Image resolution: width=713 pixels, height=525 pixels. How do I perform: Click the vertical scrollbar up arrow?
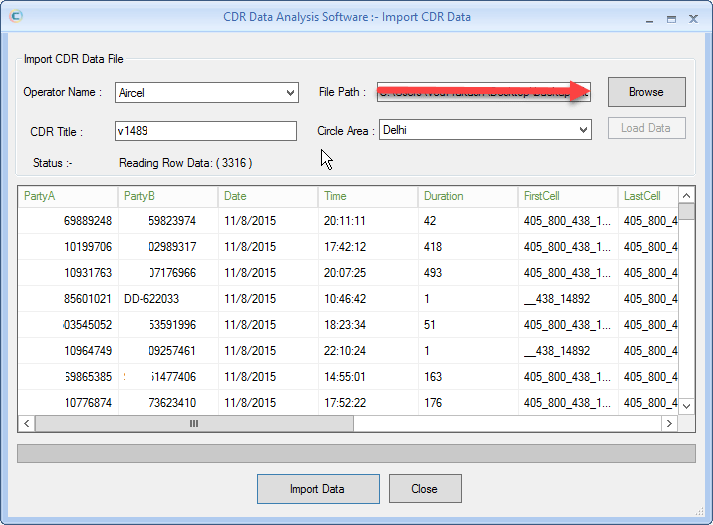tap(687, 195)
